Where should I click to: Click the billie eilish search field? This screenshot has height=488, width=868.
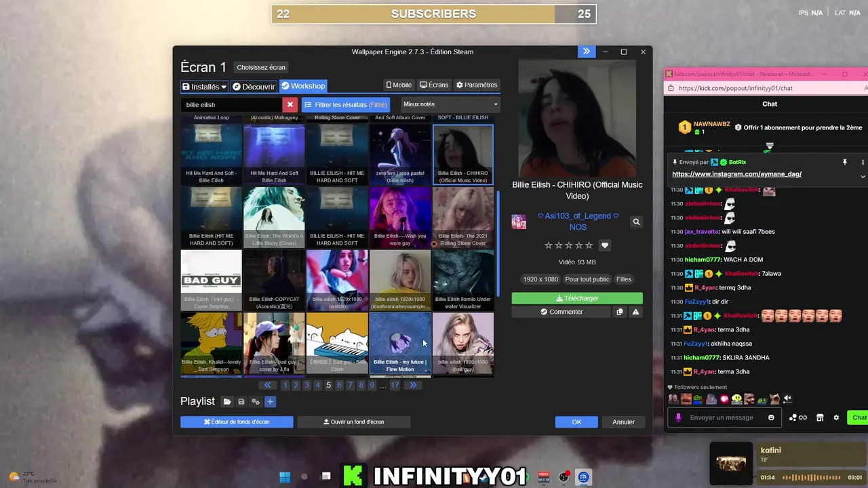point(231,105)
